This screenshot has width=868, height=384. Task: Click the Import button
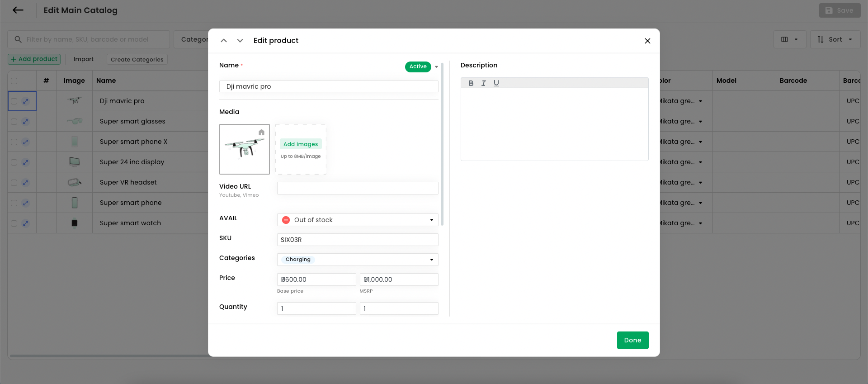click(x=84, y=59)
